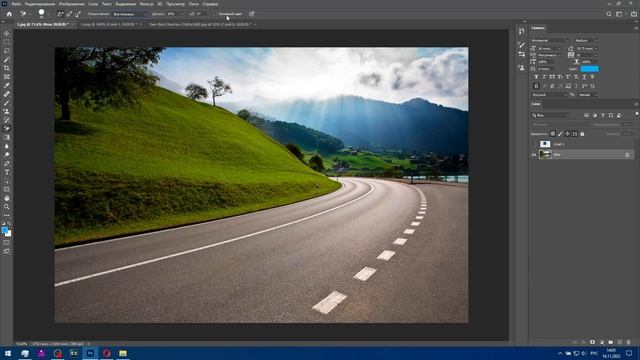Select the Gradient tool
Screen dimensions: 640x360
(7, 137)
